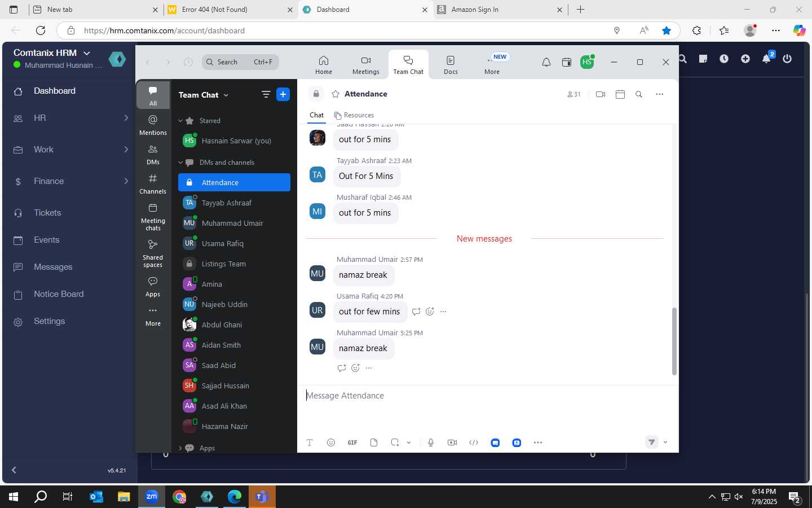
Task: Open the emoji picker in composer
Action: point(331,443)
